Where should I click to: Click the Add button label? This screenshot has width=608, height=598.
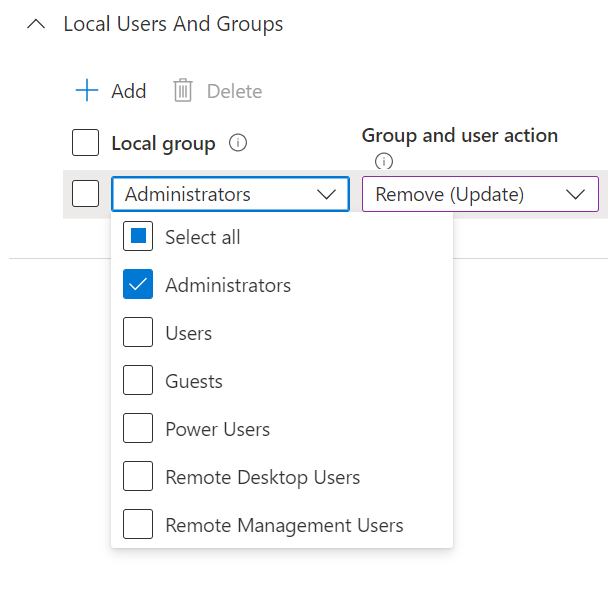pos(129,91)
